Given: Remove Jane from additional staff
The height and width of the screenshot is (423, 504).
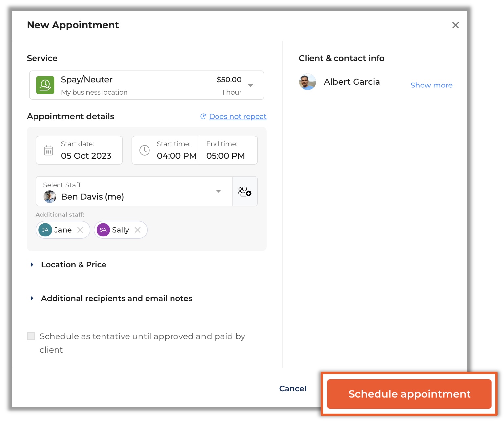Looking at the screenshot, I should pos(80,230).
